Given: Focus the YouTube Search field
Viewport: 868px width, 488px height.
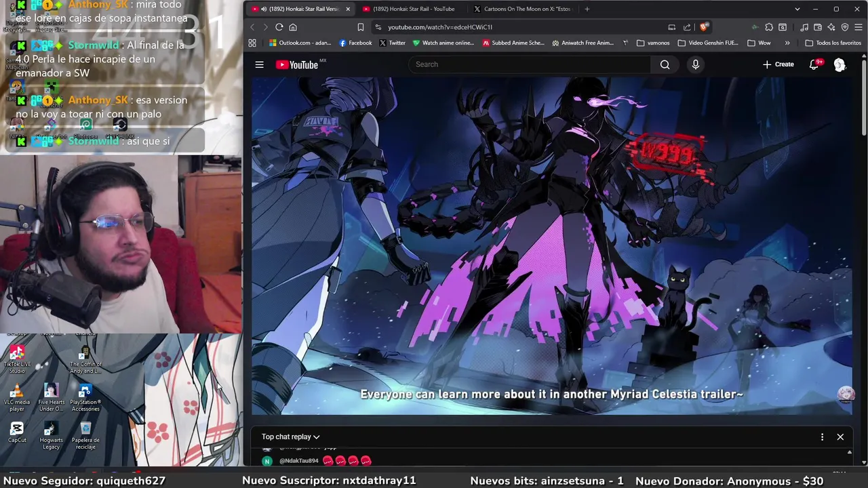Looking at the screenshot, I should [529, 64].
